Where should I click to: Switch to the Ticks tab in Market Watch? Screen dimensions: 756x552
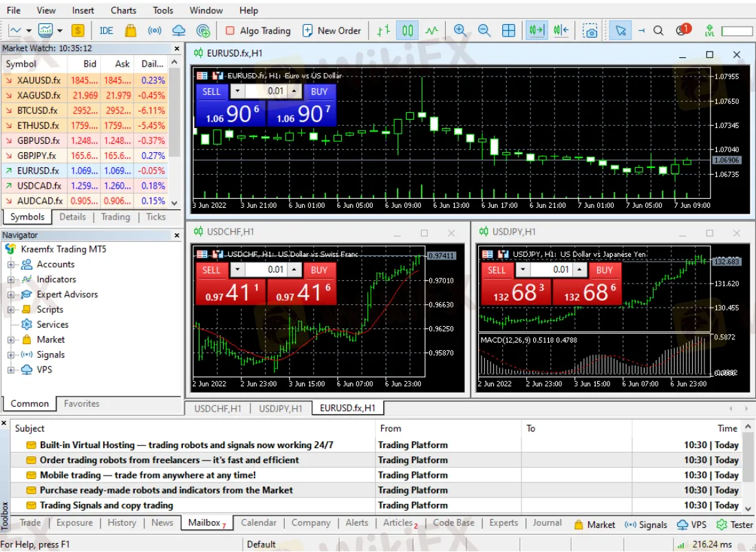[155, 217]
